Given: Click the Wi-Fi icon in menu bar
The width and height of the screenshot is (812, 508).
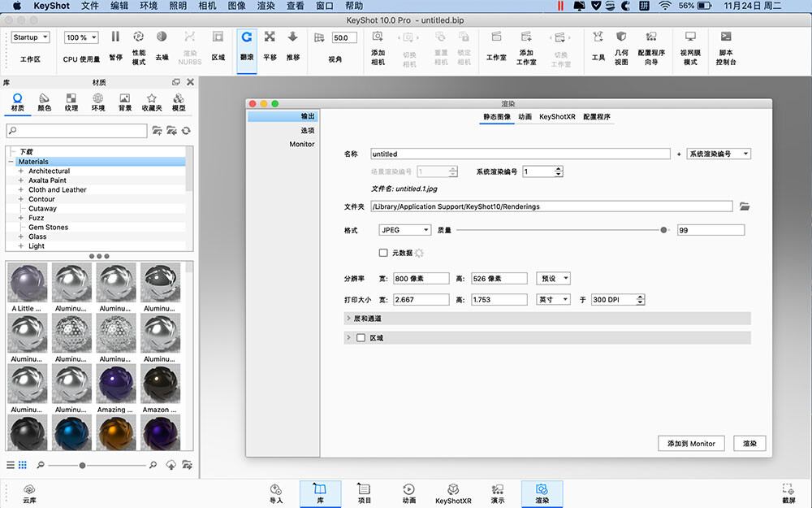Looking at the screenshot, I should tap(664, 6).
